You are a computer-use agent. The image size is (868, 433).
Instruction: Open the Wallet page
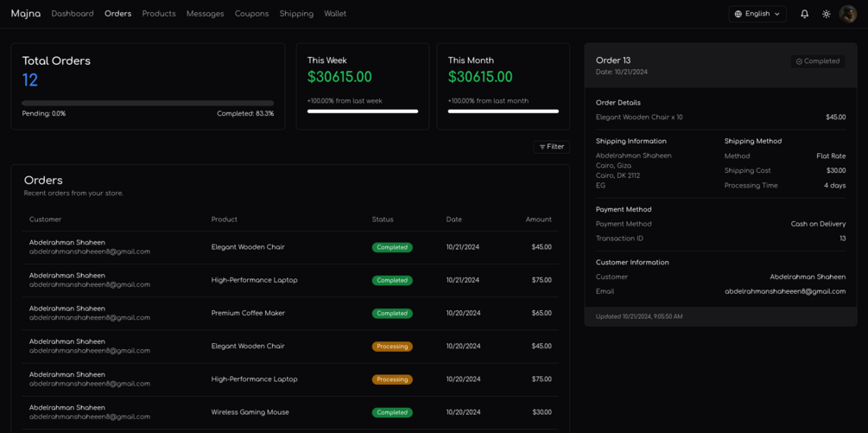[x=335, y=14]
